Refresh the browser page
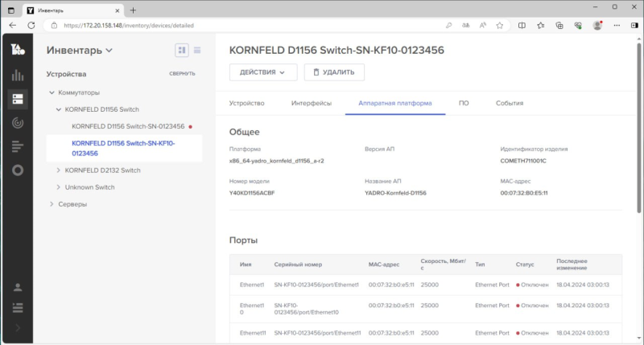Image resolution: width=644 pixels, height=345 pixels. (x=31, y=26)
